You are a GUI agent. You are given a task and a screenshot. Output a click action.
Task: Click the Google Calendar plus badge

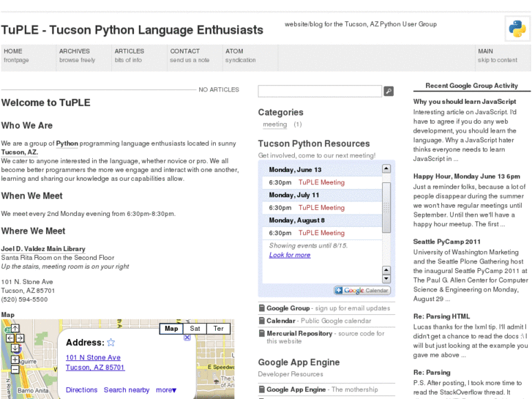[x=362, y=291]
